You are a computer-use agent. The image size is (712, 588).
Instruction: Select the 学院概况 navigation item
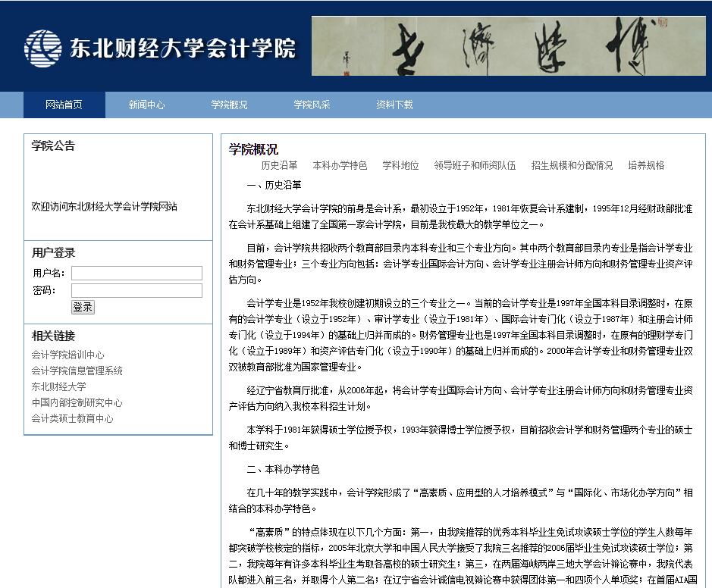[x=229, y=105]
